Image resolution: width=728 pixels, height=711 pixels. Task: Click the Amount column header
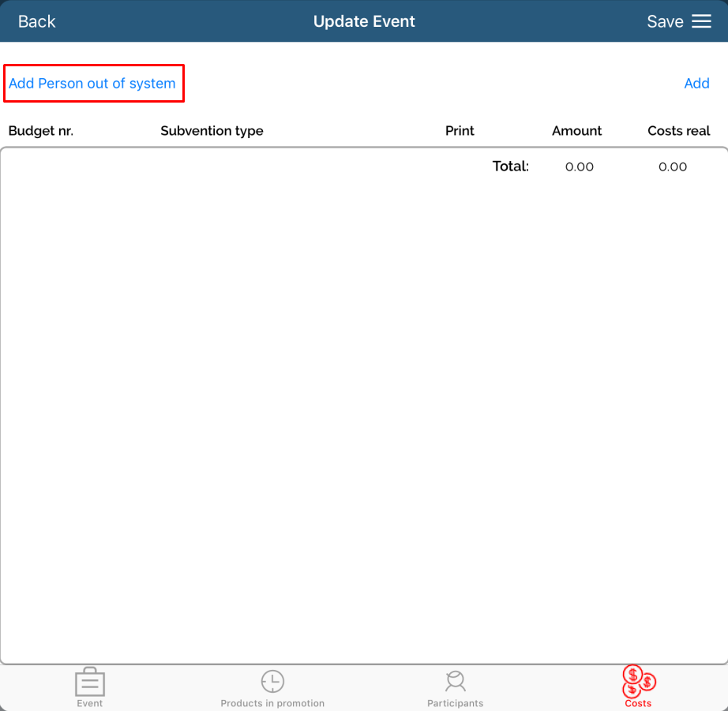click(576, 131)
